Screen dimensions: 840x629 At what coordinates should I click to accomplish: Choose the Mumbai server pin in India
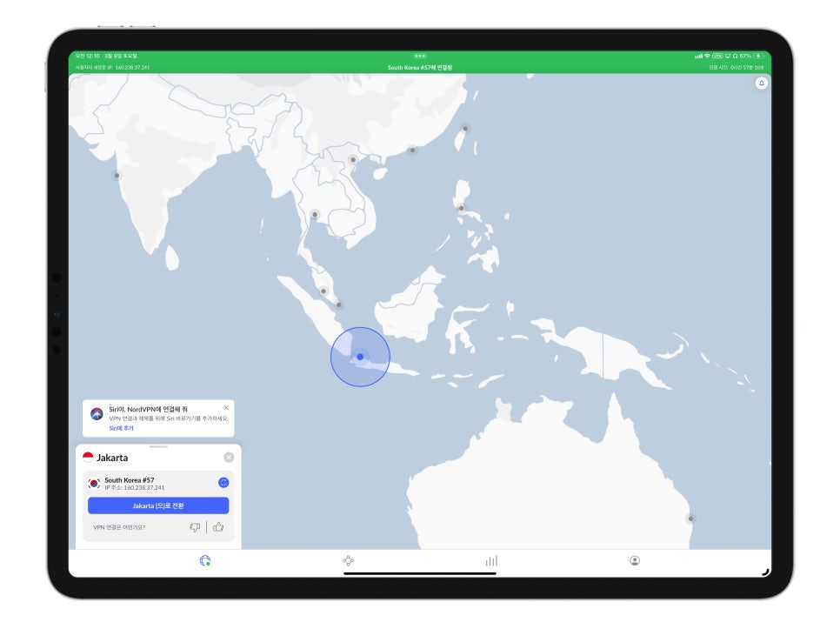tap(117, 175)
